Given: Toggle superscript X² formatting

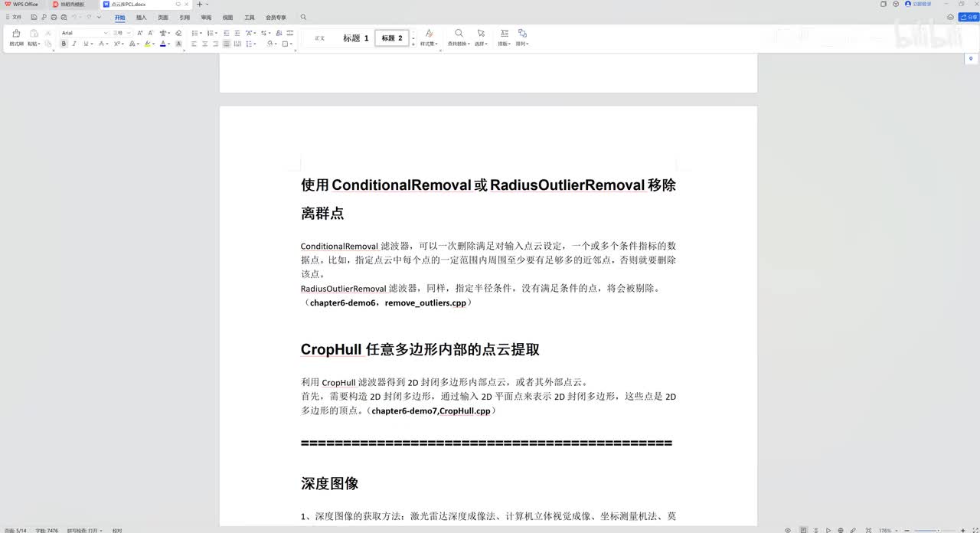Looking at the screenshot, I should pyautogui.click(x=116, y=44).
